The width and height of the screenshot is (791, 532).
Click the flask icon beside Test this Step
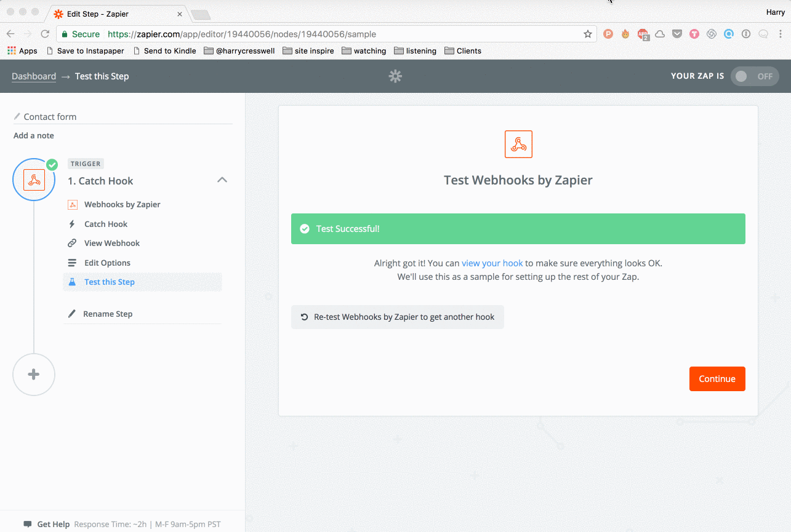pos(72,282)
